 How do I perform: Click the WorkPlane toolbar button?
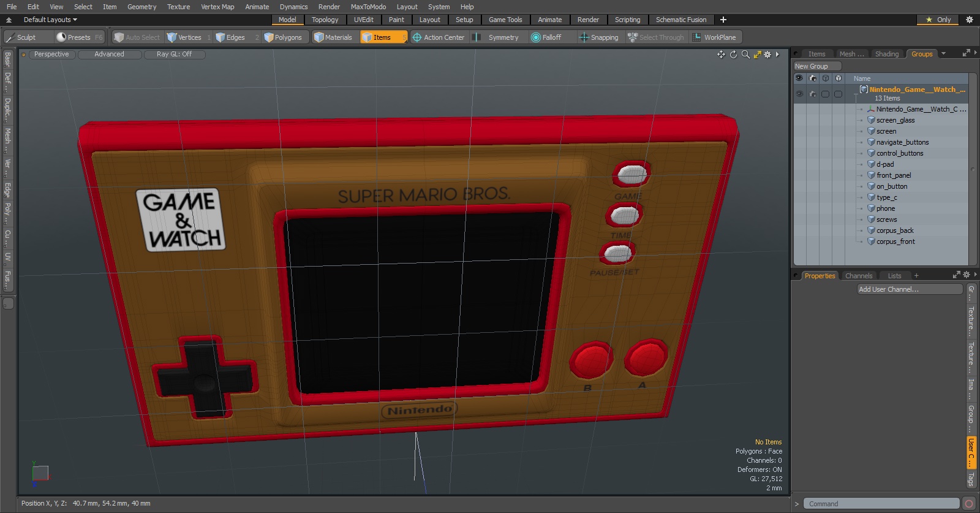click(714, 37)
